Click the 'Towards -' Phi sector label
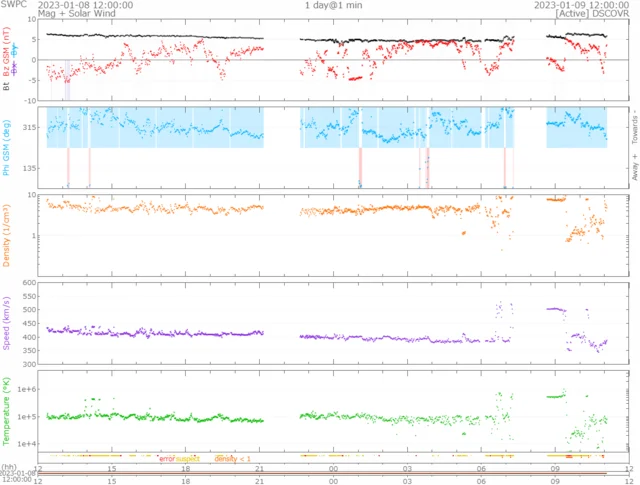Viewport: 640px width, 485px height. pyautogui.click(x=633, y=125)
